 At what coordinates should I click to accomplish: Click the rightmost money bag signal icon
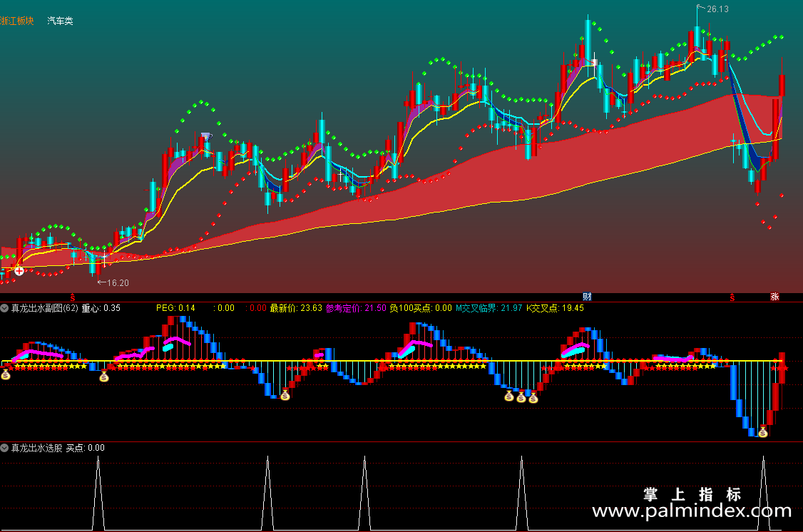pyautogui.click(x=763, y=432)
